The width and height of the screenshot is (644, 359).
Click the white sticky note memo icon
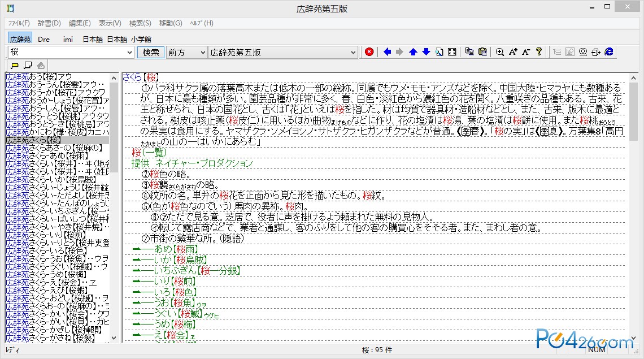click(x=28, y=66)
